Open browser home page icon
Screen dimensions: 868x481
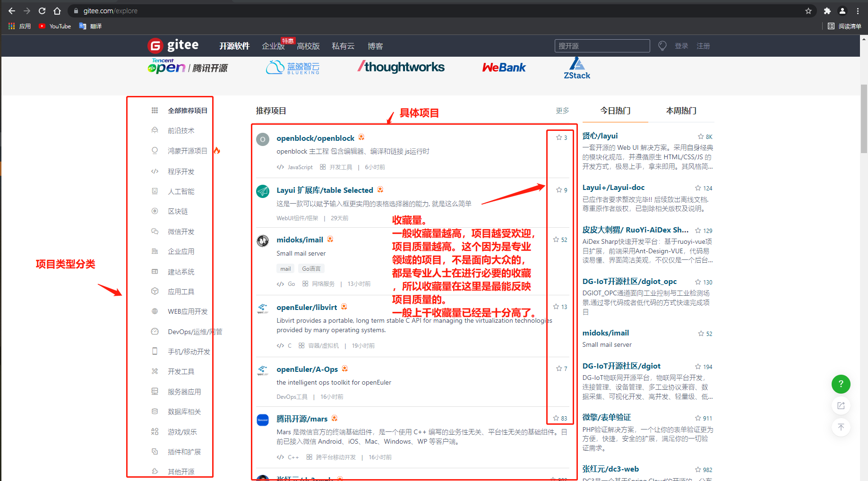pyautogui.click(x=57, y=11)
